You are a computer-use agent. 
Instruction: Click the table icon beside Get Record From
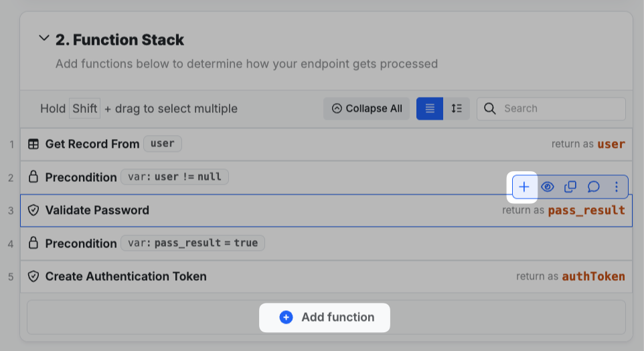(x=33, y=144)
